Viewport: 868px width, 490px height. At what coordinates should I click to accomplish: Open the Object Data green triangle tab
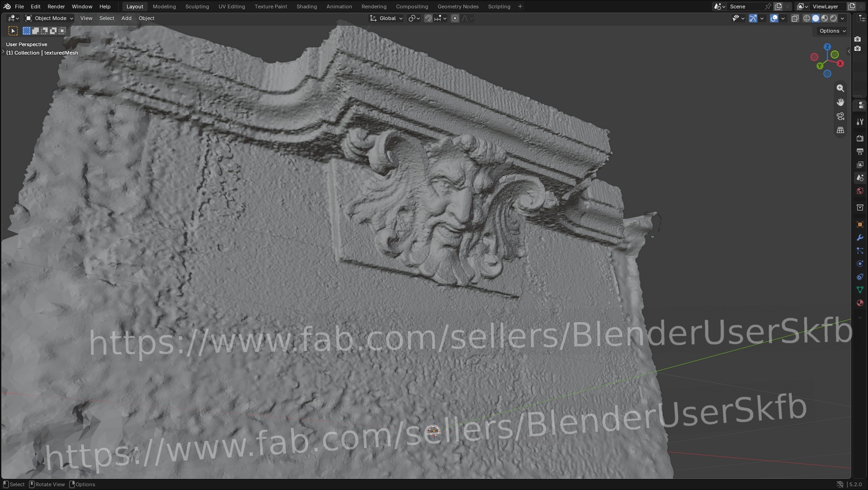click(x=860, y=290)
